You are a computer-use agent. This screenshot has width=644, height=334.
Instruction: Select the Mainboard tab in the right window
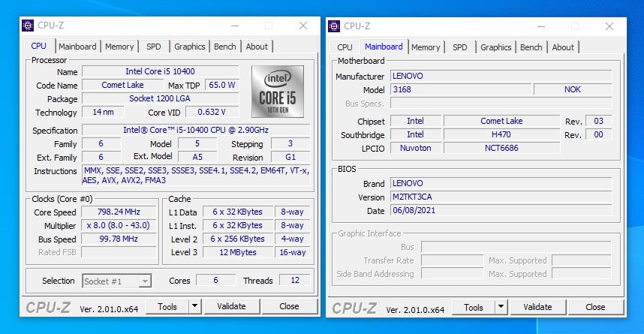384,47
